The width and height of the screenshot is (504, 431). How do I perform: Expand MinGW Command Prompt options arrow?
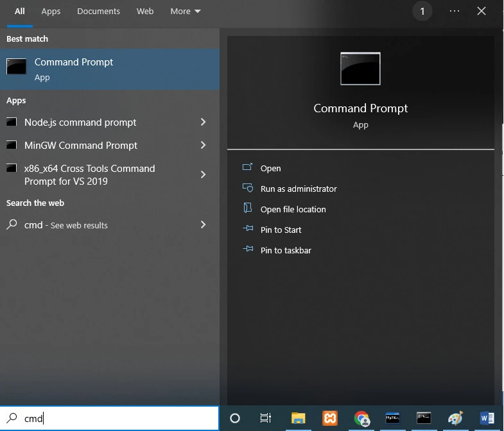point(203,145)
